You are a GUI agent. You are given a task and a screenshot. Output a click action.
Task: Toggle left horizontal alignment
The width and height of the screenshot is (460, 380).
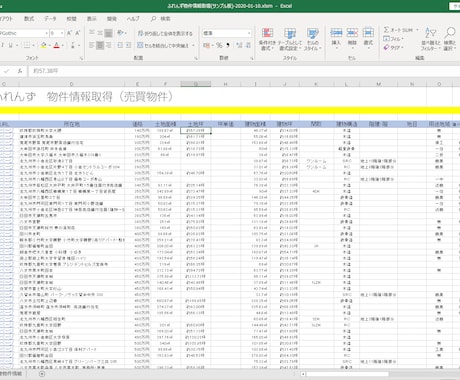(x=92, y=45)
